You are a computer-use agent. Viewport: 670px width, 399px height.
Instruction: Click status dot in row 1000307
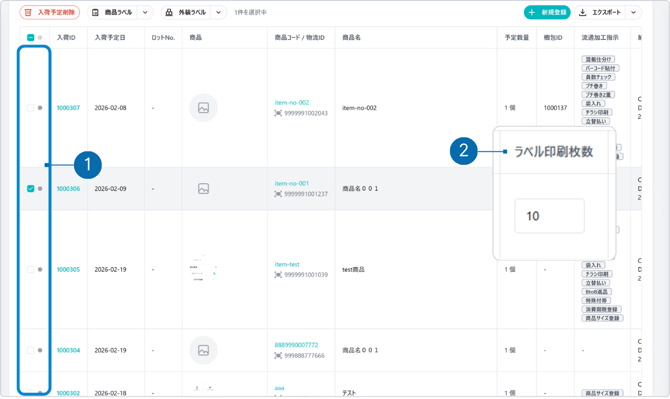coord(40,108)
